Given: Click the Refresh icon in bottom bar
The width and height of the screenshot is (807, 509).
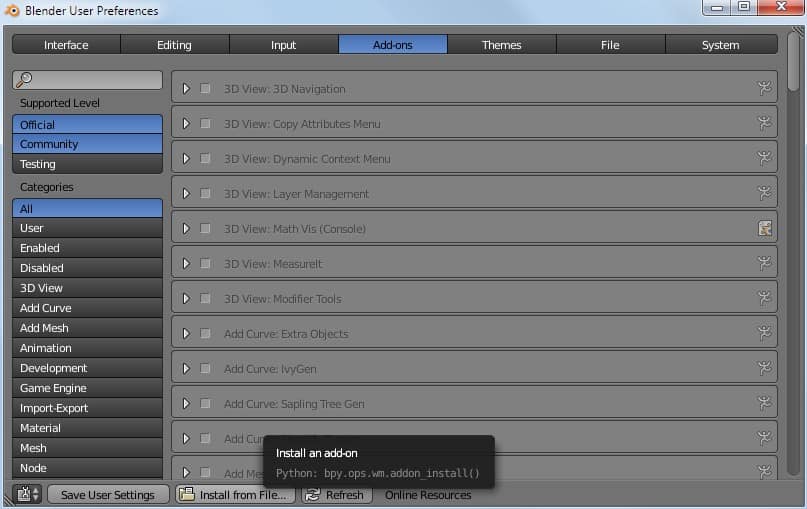Looking at the screenshot, I should click(x=313, y=494).
